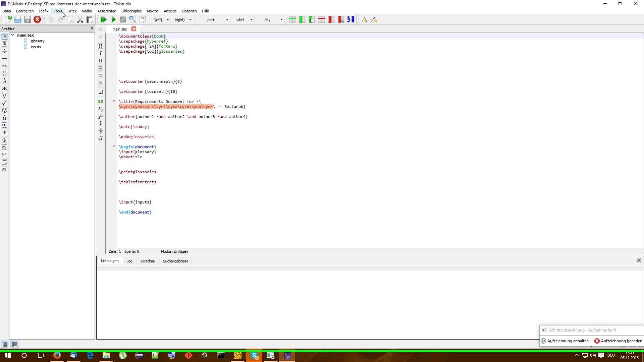Run Build & View with double green arrow
The width and height of the screenshot is (644, 362).
pyautogui.click(x=104, y=19)
